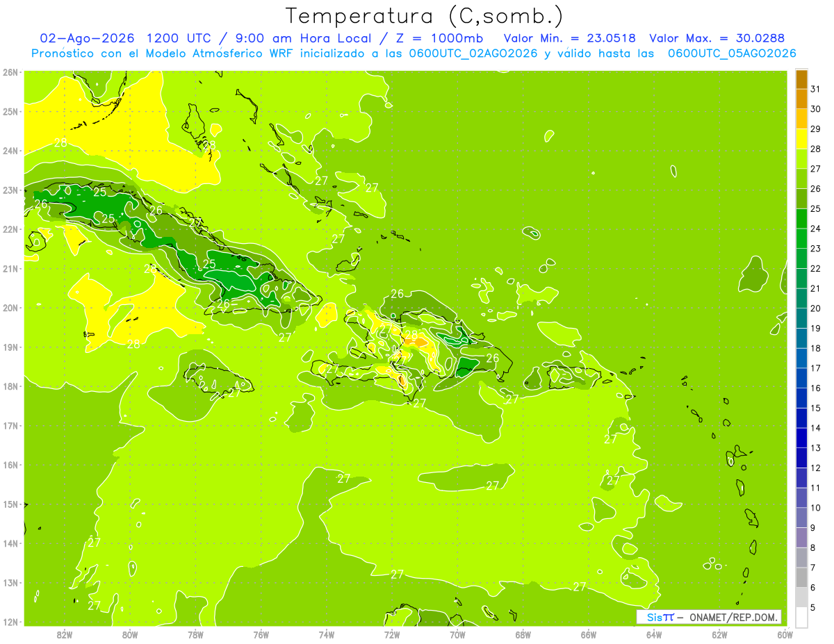Click the '25N' latitude label

[10, 112]
